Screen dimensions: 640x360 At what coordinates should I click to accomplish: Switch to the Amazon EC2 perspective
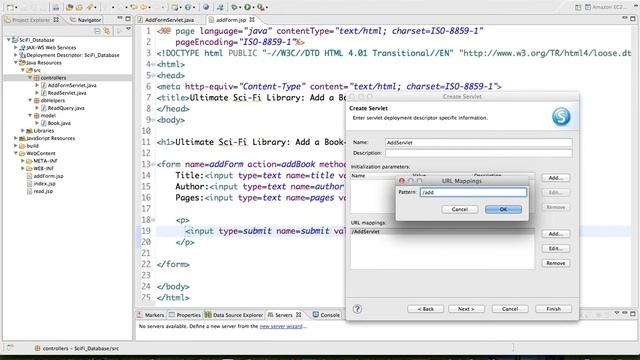point(606,7)
